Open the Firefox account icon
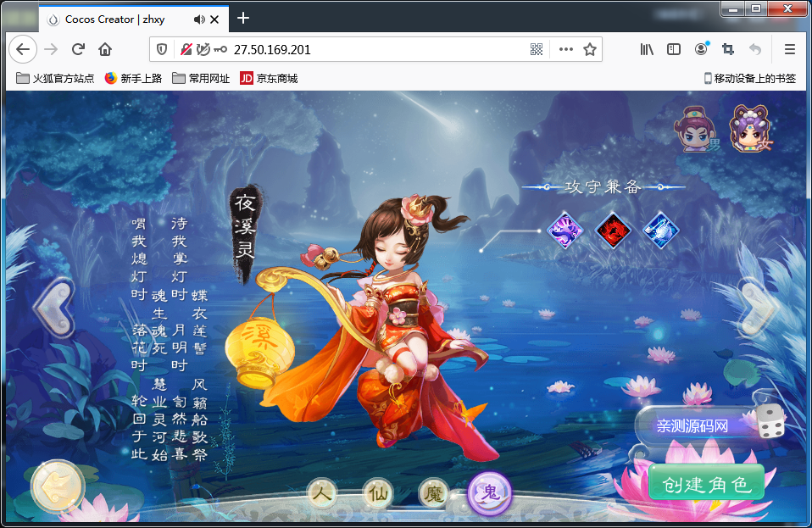This screenshot has width=812, height=528. pyautogui.click(x=701, y=48)
